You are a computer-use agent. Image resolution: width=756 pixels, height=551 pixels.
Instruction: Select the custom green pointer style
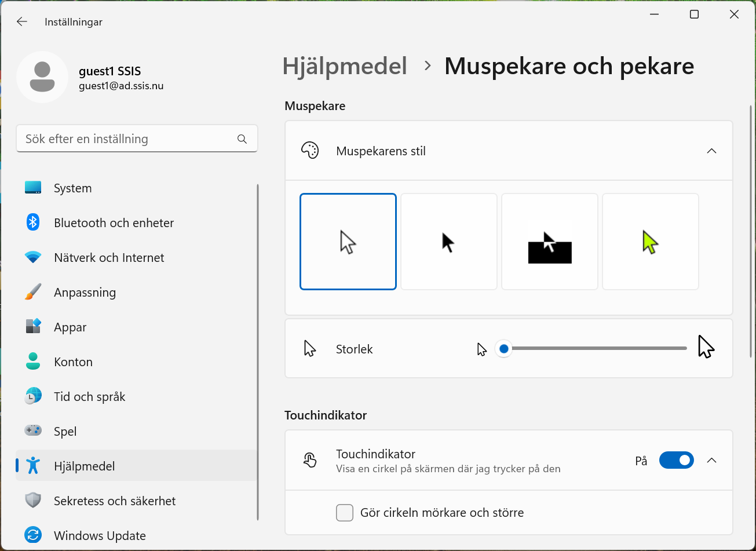click(x=651, y=242)
